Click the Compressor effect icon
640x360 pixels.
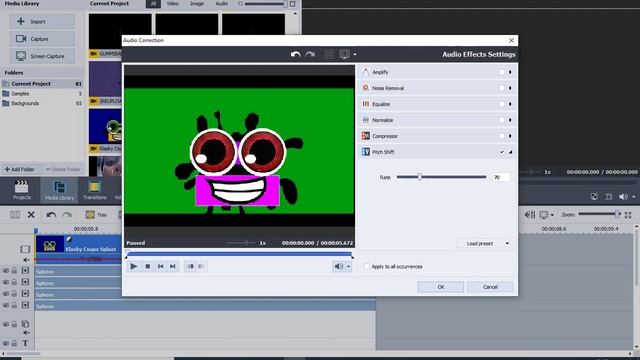(x=366, y=136)
